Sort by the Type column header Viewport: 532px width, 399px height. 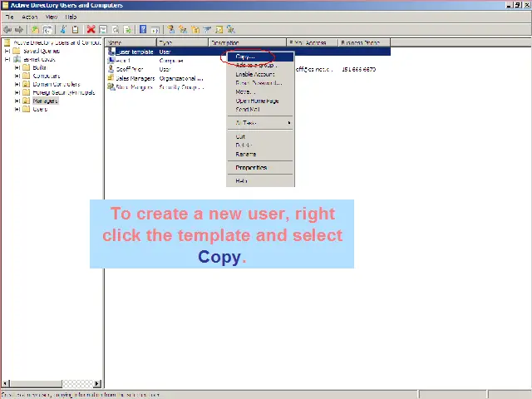(x=182, y=42)
